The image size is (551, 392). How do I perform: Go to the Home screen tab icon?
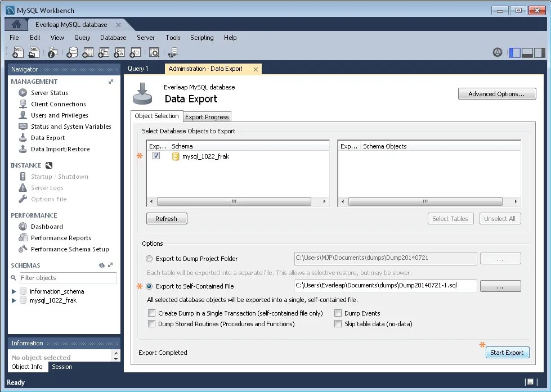(16, 25)
